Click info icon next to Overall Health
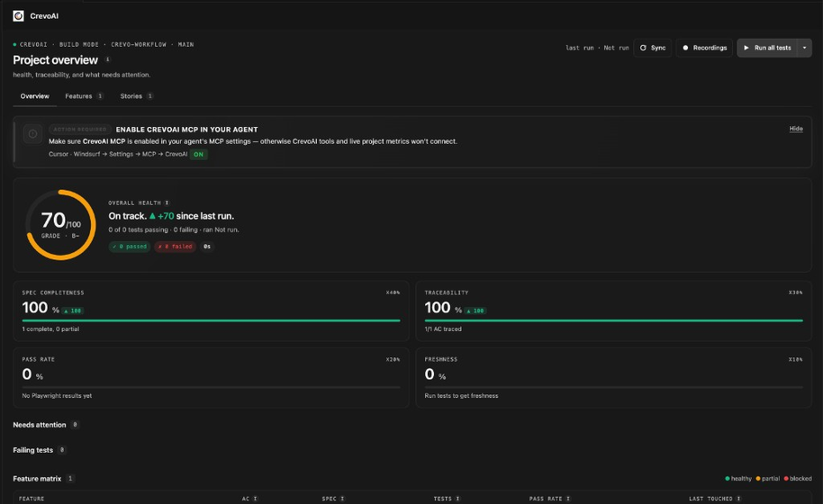 pos(167,203)
